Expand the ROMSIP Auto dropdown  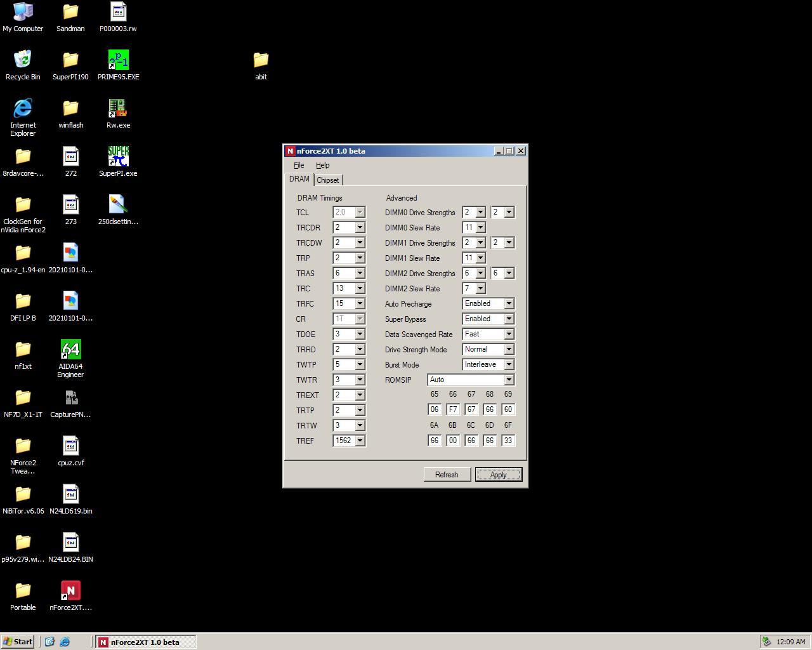coord(509,380)
